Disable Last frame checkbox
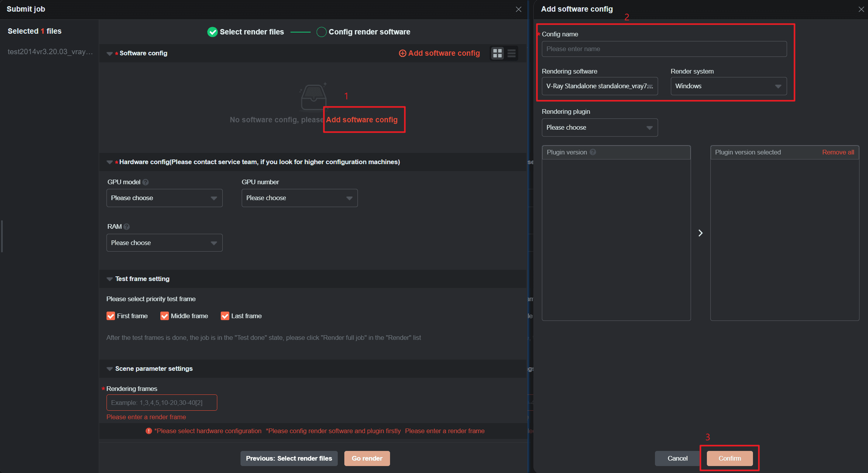Viewport: 868px width, 473px height. click(x=225, y=316)
